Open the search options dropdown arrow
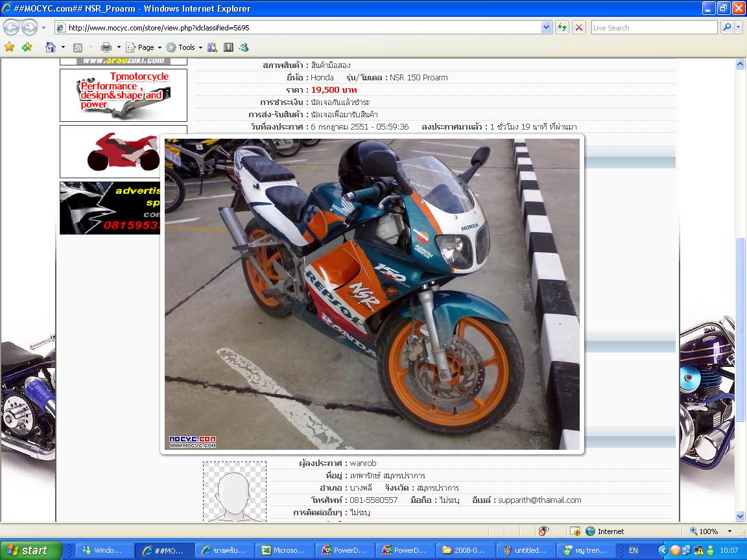This screenshot has width=747, height=560. click(x=738, y=28)
